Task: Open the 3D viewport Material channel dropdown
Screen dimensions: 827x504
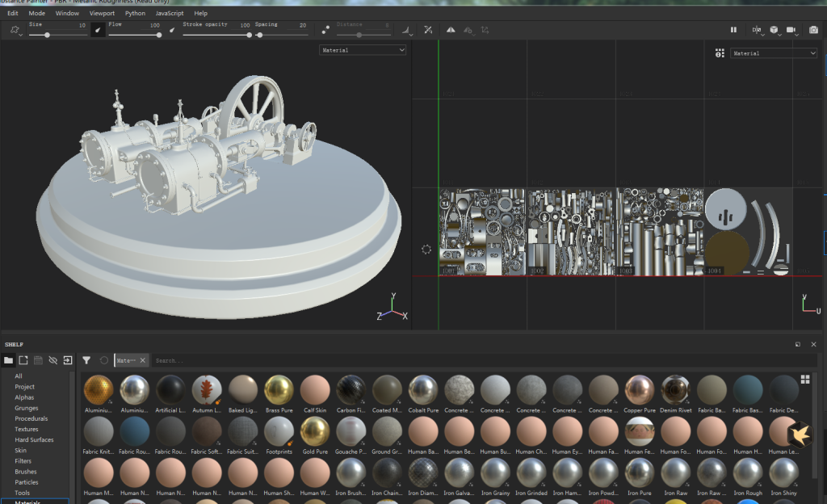Action: 363,50
